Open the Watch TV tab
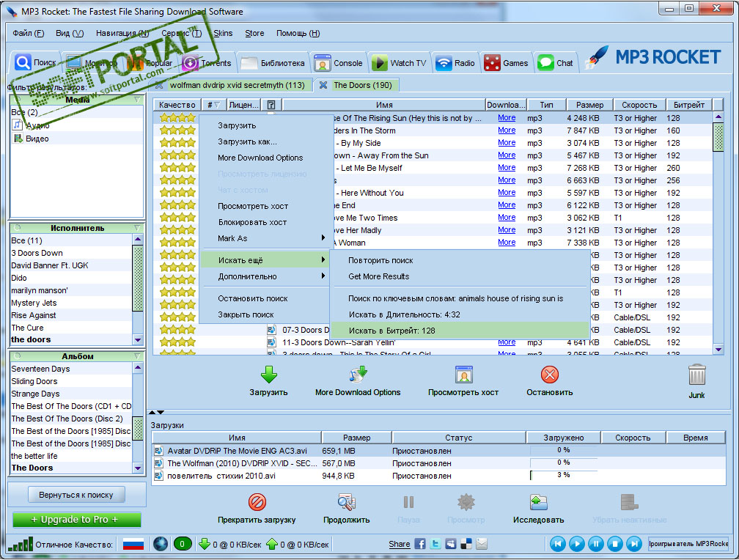 (399, 63)
